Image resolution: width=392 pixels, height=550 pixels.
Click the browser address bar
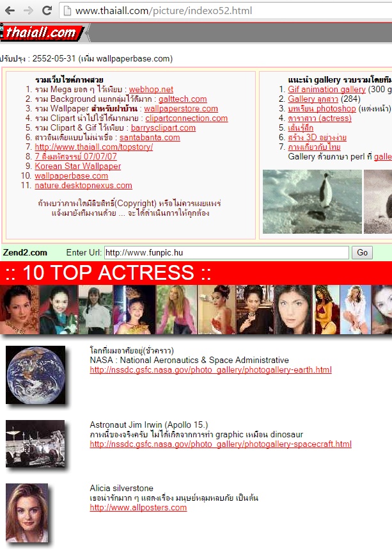coord(224,11)
